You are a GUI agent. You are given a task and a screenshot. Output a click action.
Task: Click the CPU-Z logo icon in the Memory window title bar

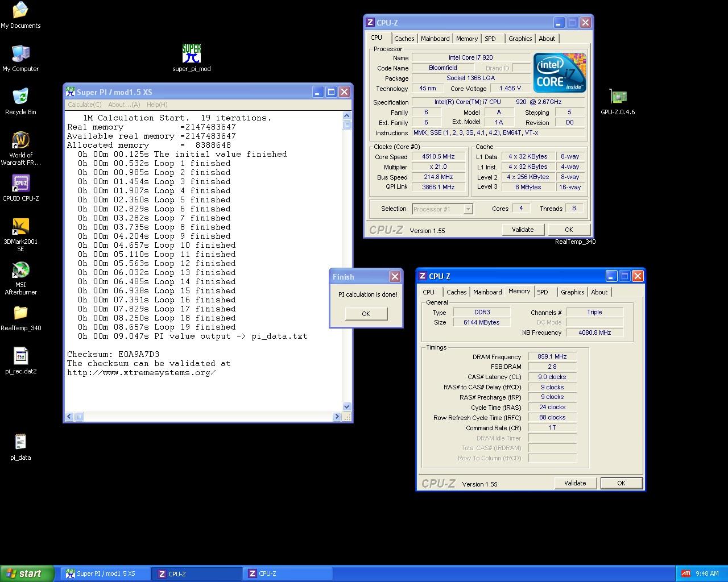[423, 276]
